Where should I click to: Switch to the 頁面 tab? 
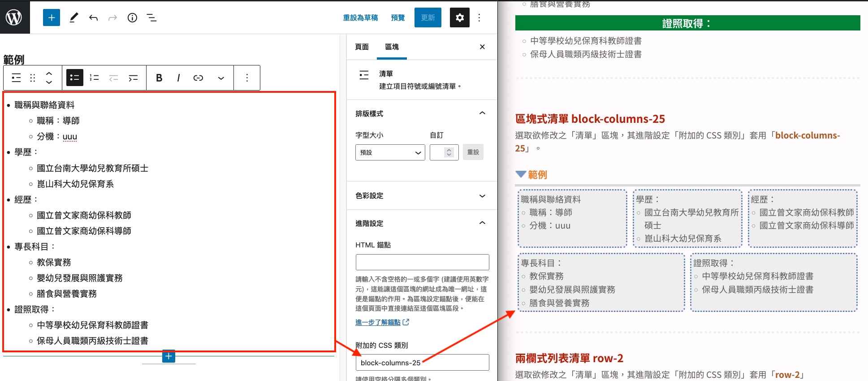pyautogui.click(x=362, y=47)
